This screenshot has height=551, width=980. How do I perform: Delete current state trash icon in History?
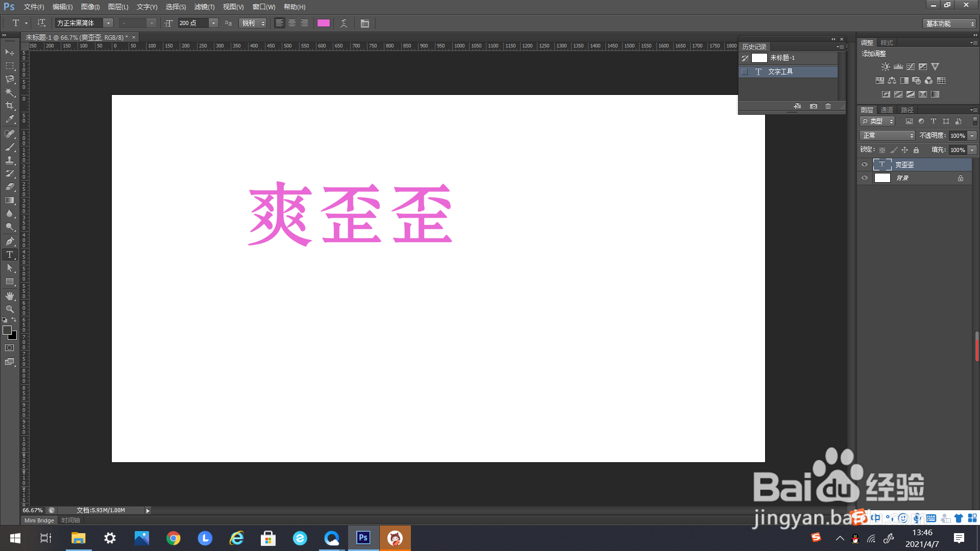point(828,106)
